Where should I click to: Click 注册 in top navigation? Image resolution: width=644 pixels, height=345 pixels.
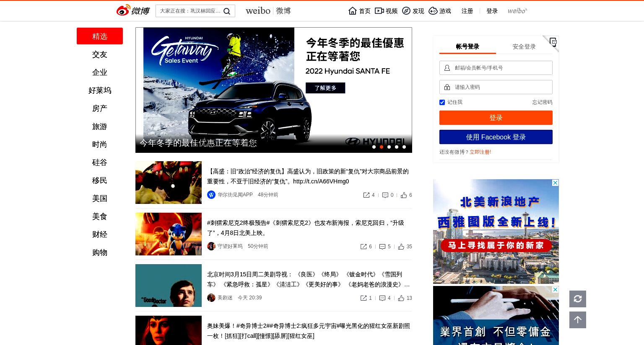point(467,11)
